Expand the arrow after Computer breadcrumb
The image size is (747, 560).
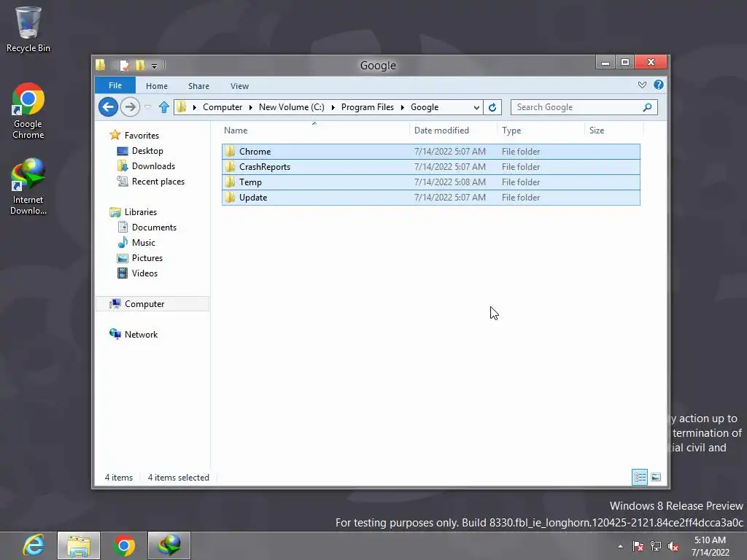click(251, 107)
